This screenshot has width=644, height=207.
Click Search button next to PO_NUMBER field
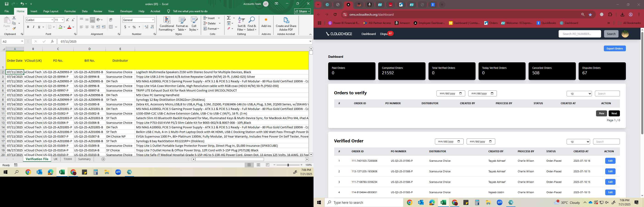pyautogui.click(x=611, y=34)
